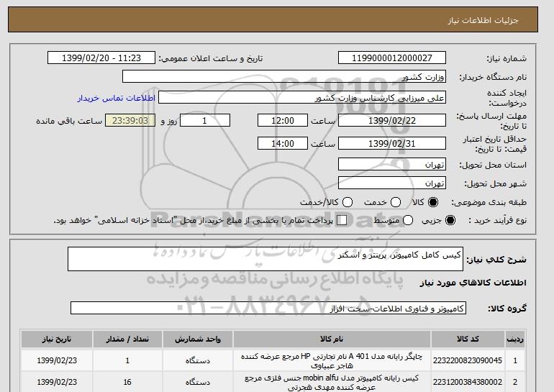The height and width of the screenshot is (392, 554).
Task: Click quantity 16 in row 2
Action: (127, 382)
